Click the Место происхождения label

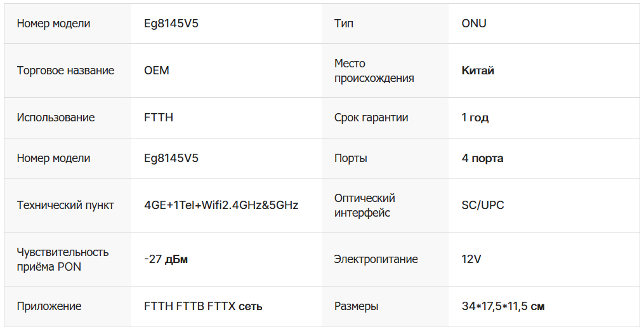[x=374, y=71]
